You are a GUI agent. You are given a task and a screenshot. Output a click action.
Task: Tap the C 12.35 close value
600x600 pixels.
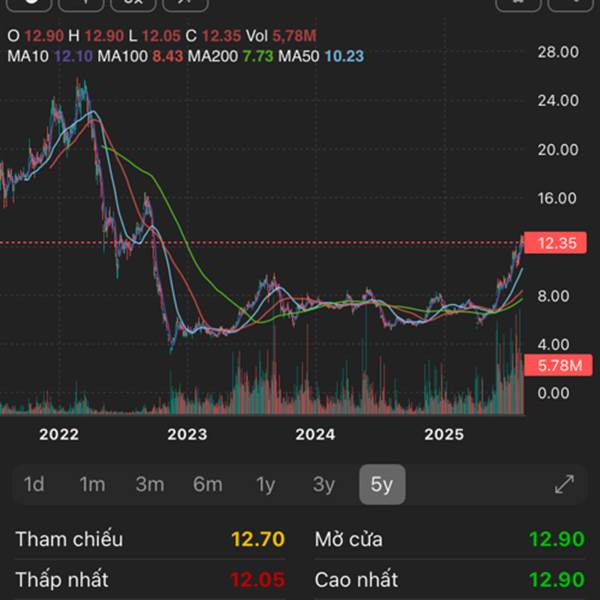(213, 36)
